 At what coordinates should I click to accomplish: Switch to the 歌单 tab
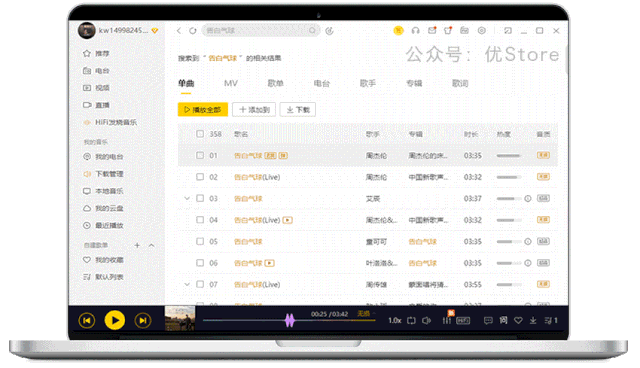[x=276, y=83]
